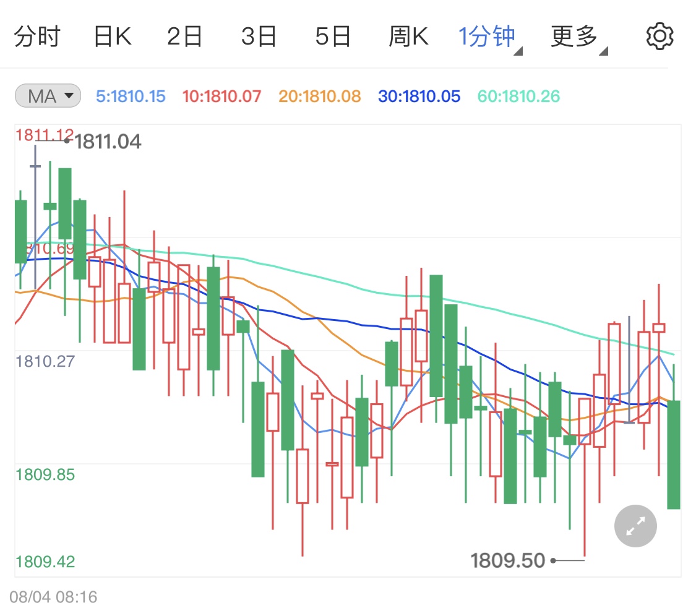Click the high price label 1811.04
Image resolution: width=696 pixels, height=616 pixels.
click(108, 142)
